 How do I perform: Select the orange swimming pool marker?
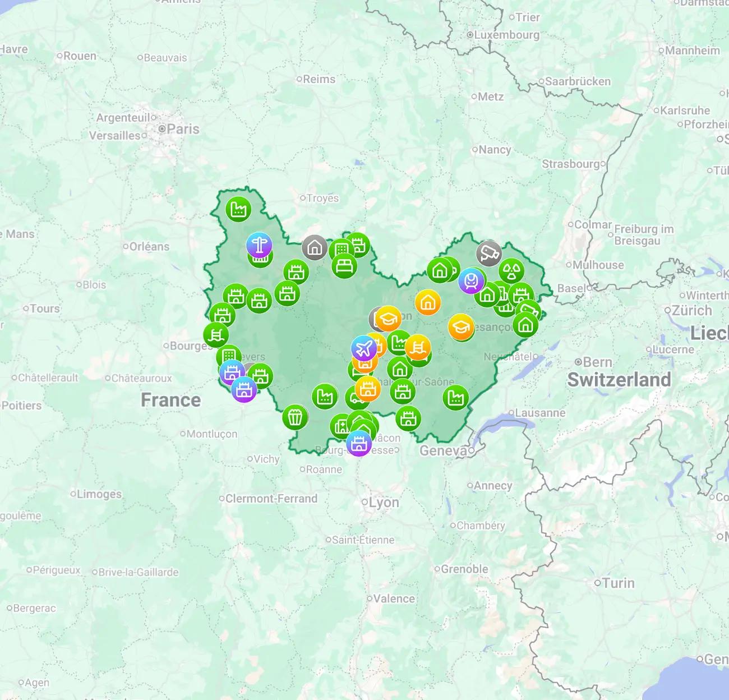coord(417,348)
